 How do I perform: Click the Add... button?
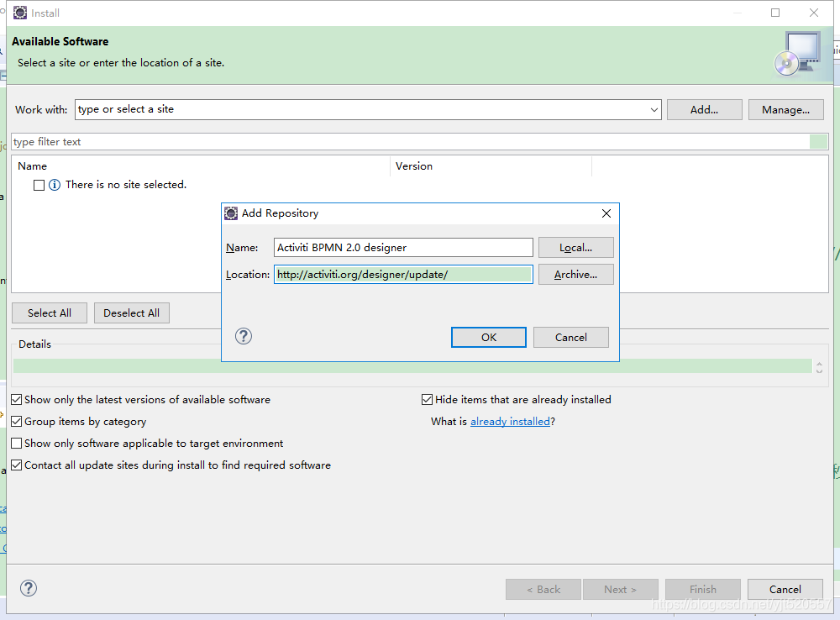(705, 110)
